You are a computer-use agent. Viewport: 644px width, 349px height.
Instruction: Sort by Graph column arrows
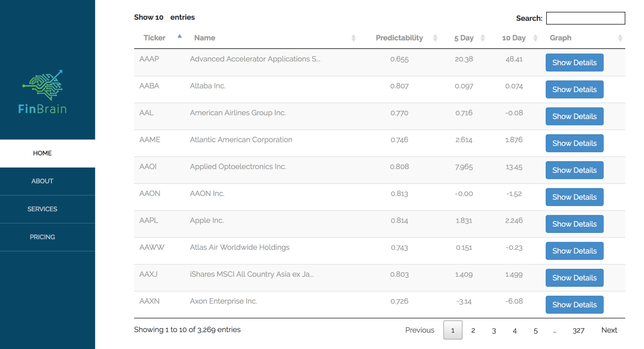pyautogui.click(x=620, y=38)
